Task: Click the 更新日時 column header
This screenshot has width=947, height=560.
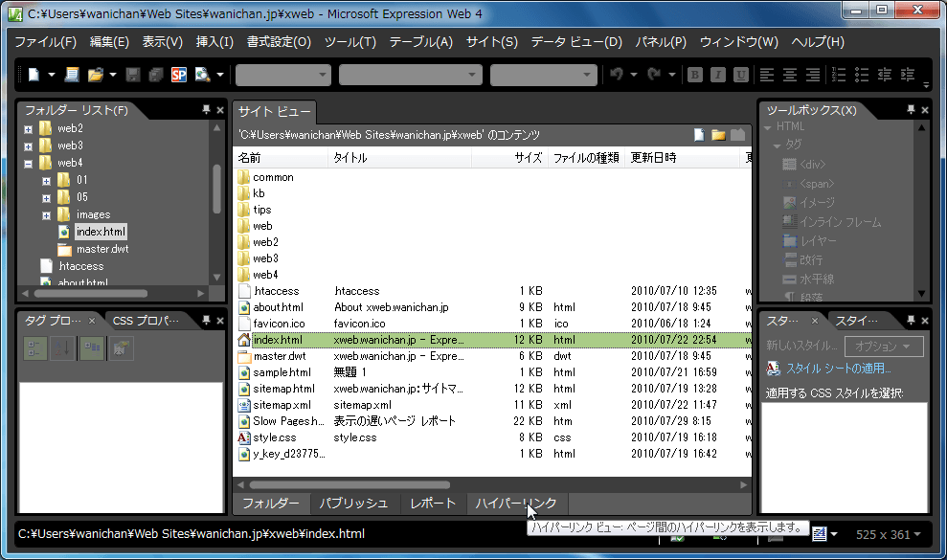Action: point(681,158)
